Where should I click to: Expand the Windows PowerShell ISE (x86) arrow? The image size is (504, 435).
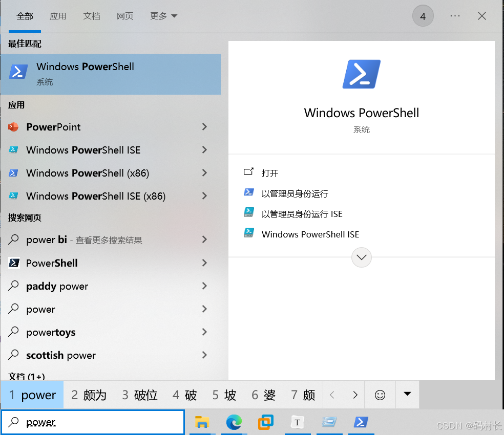204,195
